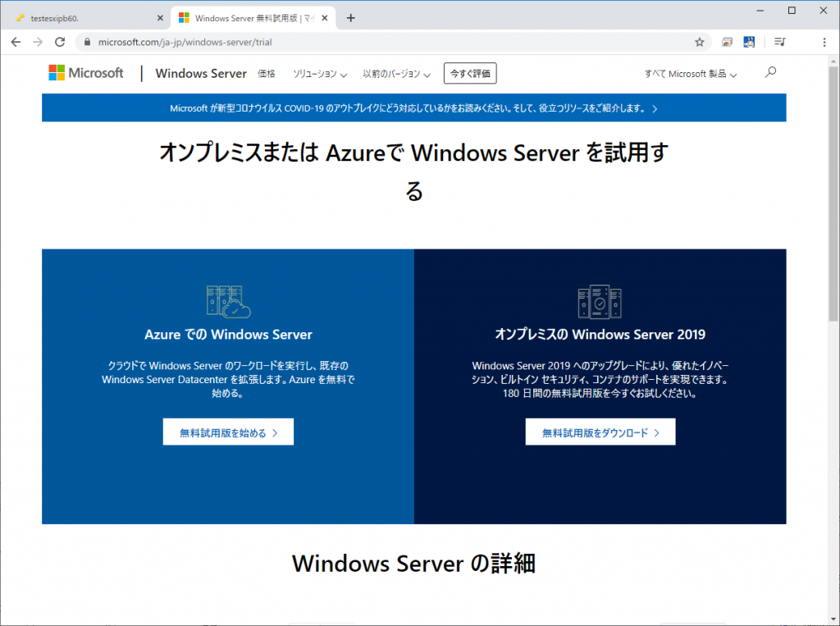Screen dimensions: 840x626
Task: Open the 価格 menu item
Action: 267,74
